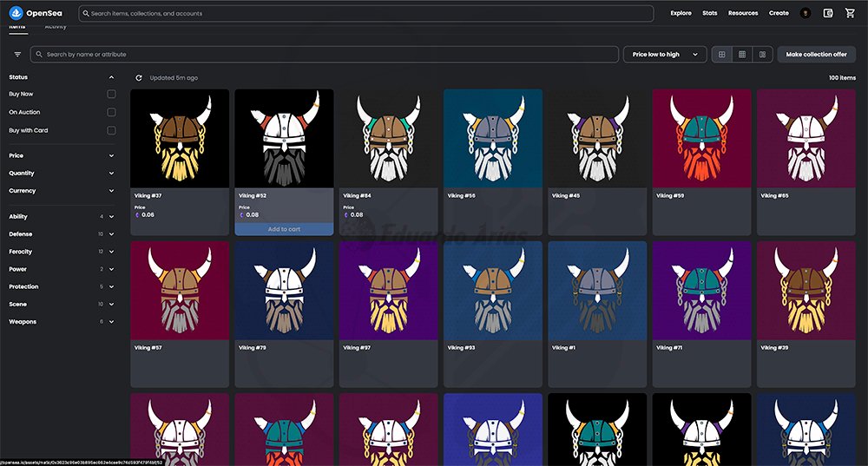
Task: Click the currency icon on Viking #37 price
Action: tap(137, 214)
